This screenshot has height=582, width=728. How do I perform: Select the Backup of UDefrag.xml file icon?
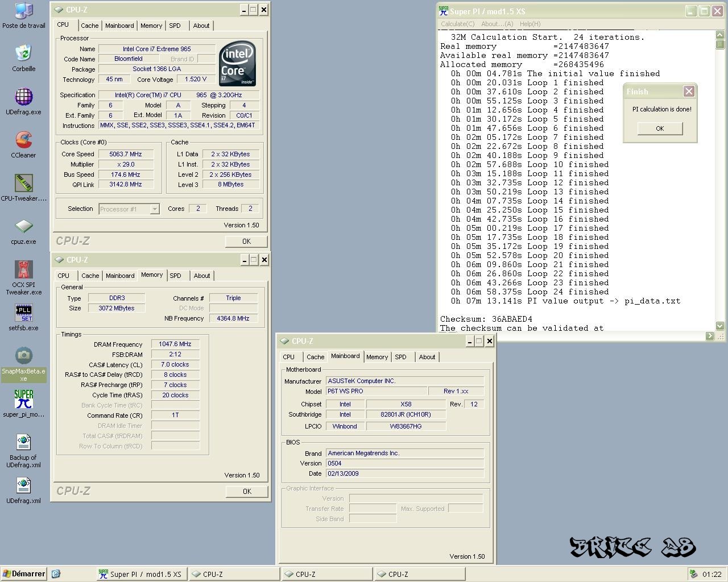23,442
